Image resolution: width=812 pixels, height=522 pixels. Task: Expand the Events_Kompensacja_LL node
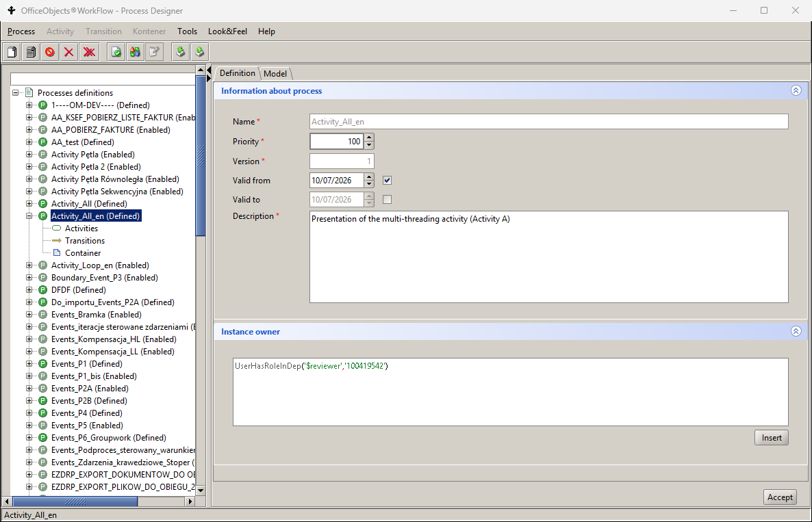pos(29,351)
